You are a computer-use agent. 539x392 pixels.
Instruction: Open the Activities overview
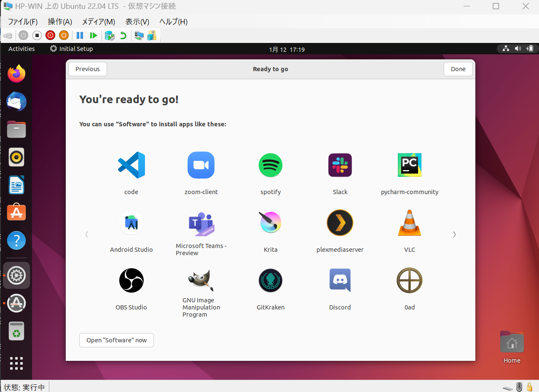(21, 49)
